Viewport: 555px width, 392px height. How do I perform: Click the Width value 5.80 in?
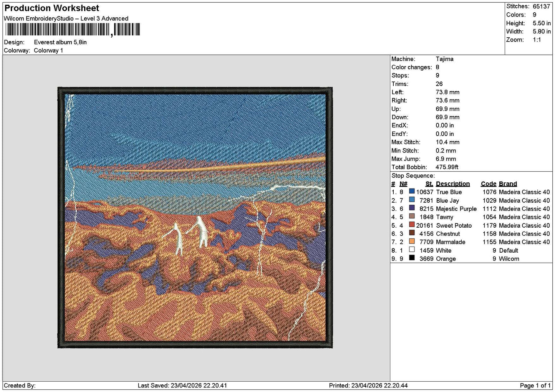pos(542,31)
